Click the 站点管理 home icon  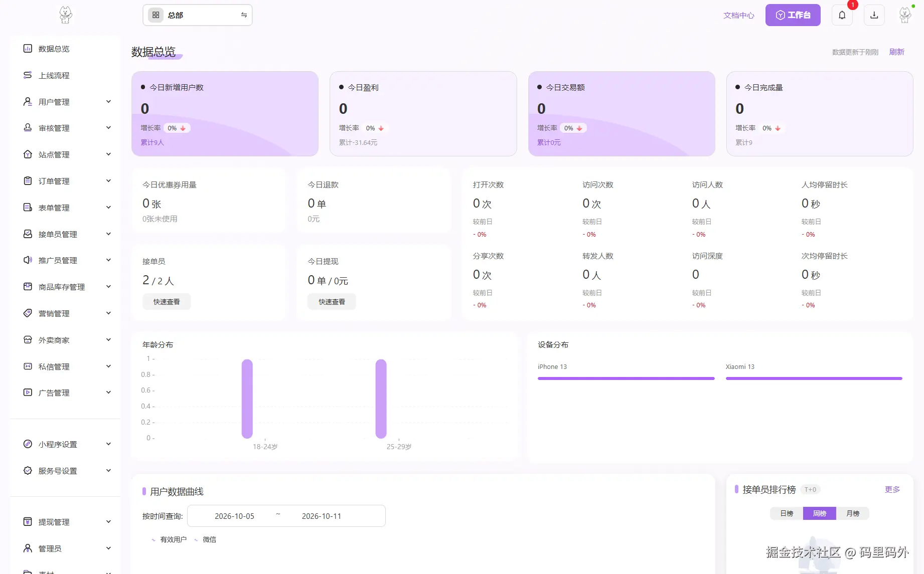pos(28,154)
